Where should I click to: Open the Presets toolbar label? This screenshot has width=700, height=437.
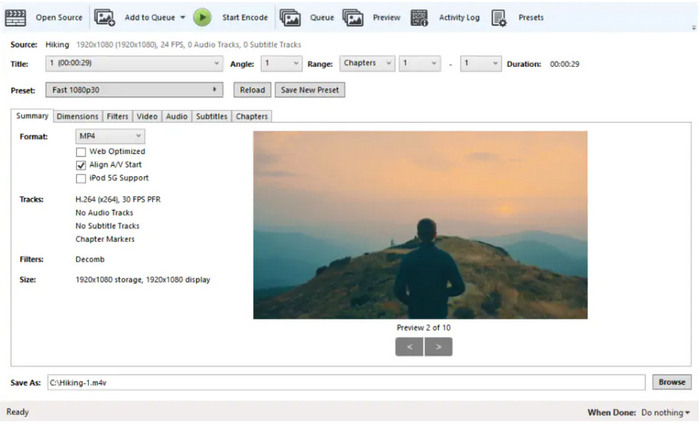[531, 17]
